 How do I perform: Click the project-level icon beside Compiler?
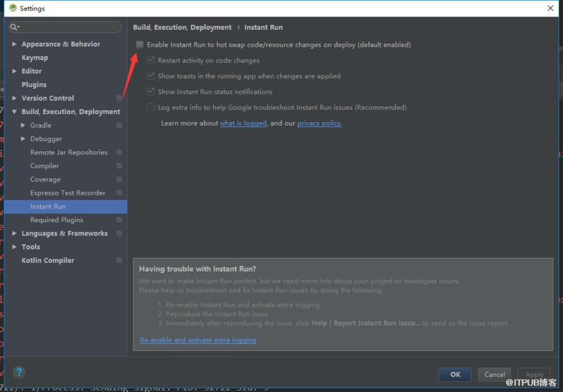pyautogui.click(x=119, y=166)
